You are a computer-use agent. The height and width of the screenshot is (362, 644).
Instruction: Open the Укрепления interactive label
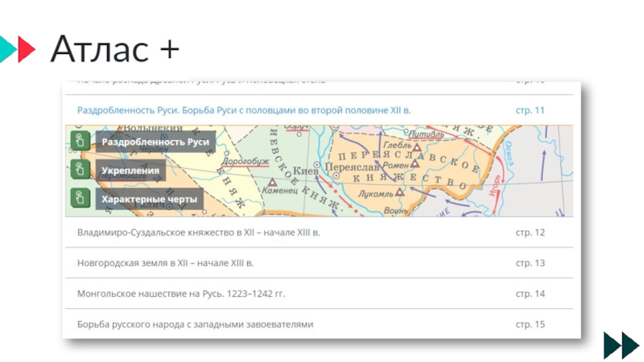coord(130,171)
